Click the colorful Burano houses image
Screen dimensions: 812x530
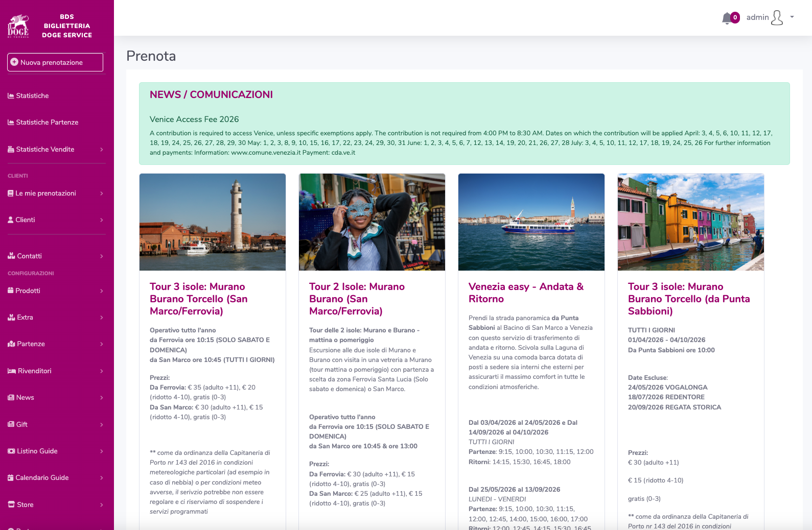point(691,222)
